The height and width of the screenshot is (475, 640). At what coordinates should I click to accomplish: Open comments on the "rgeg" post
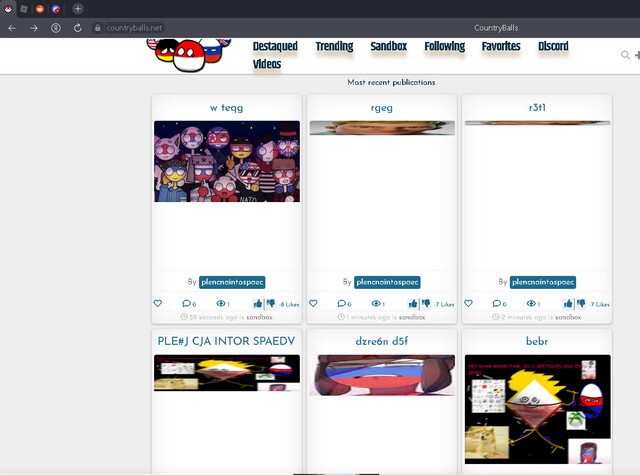(344, 304)
